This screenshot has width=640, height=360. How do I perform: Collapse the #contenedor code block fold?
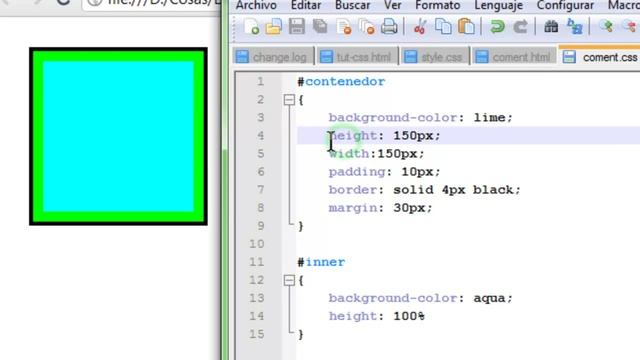(x=289, y=100)
